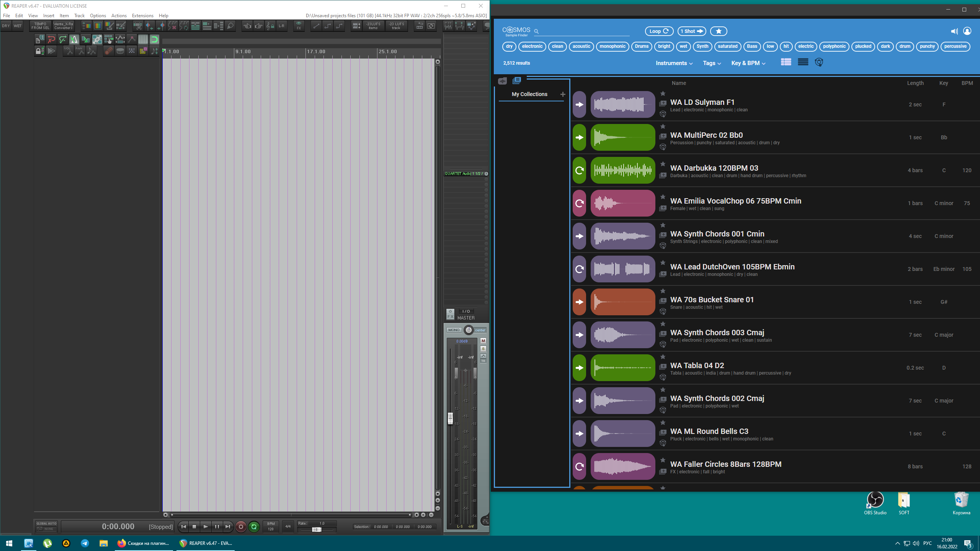Find similar to WA 70s Bucket Snare 01
Image resolution: width=980 pixels, height=551 pixels.
(x=663, y=311)
